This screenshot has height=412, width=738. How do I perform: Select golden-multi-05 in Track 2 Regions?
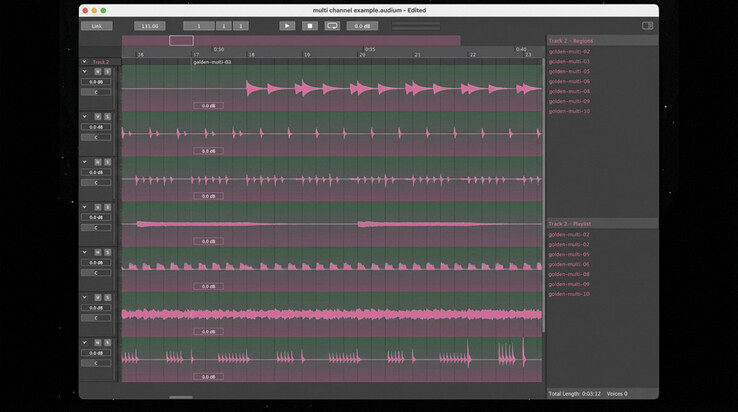[569, 72]
